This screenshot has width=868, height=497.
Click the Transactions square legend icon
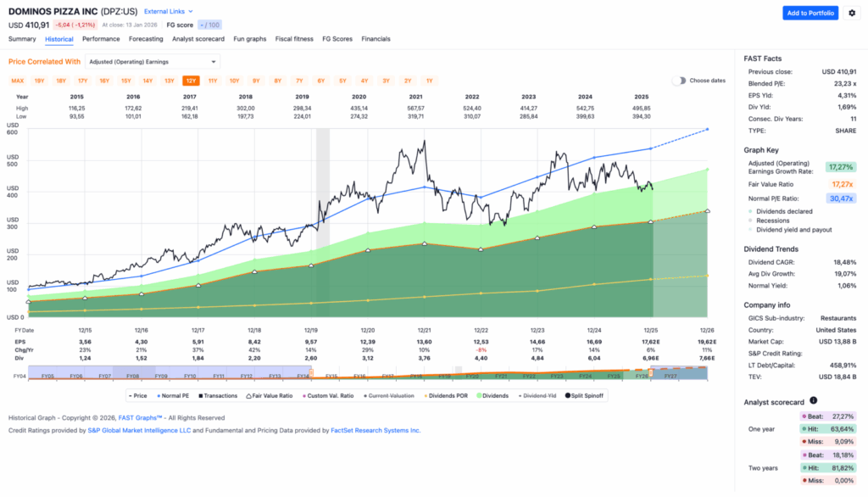pyautogui.click(x=200, y=396)
